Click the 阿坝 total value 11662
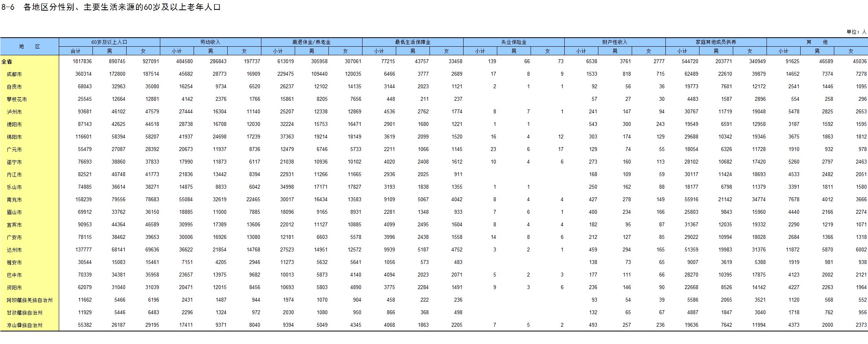The image size is (868, 344). (x=85, y=300)
